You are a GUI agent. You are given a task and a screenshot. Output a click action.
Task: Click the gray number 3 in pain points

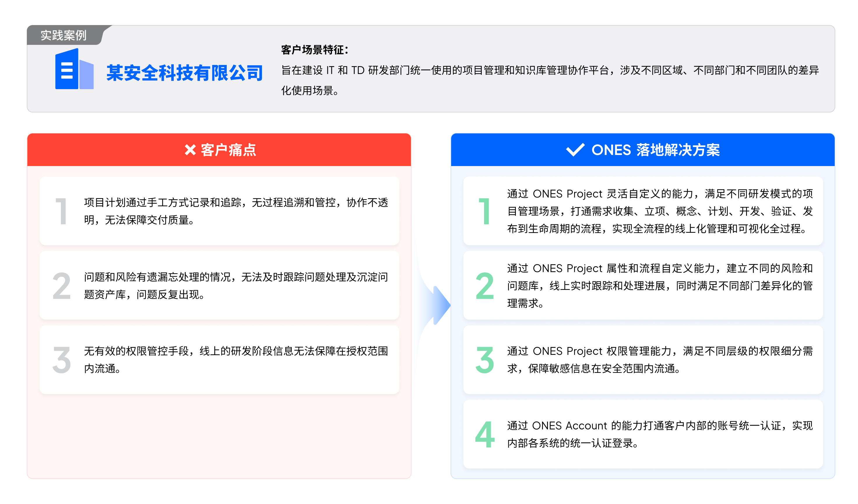61,360
